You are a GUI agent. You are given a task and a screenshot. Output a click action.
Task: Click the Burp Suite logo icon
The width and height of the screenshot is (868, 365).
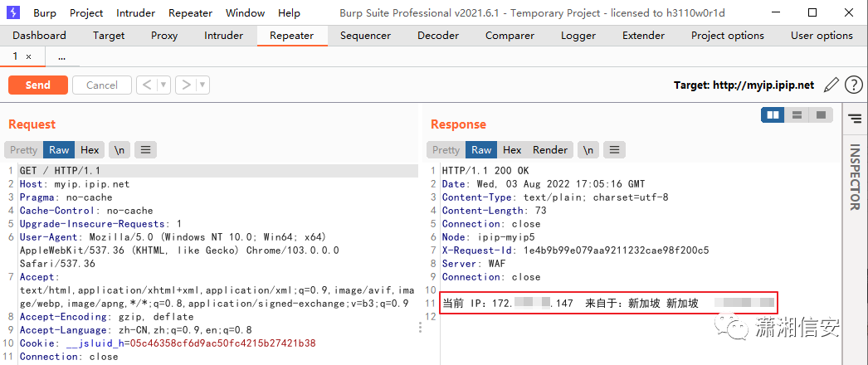(13, 12)
